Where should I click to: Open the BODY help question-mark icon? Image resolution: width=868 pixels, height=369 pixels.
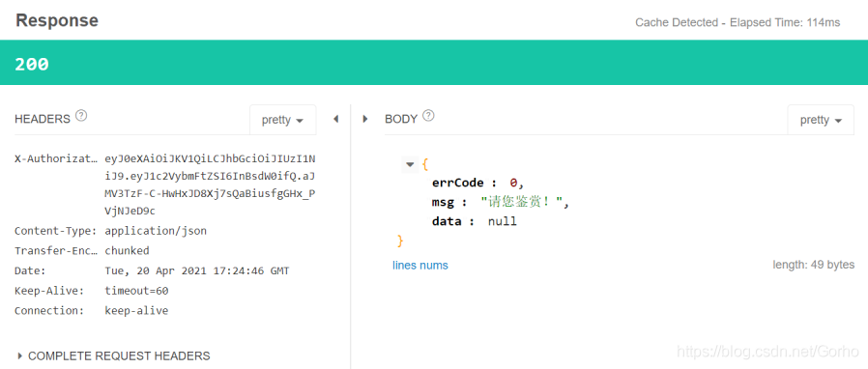[428, 116]
